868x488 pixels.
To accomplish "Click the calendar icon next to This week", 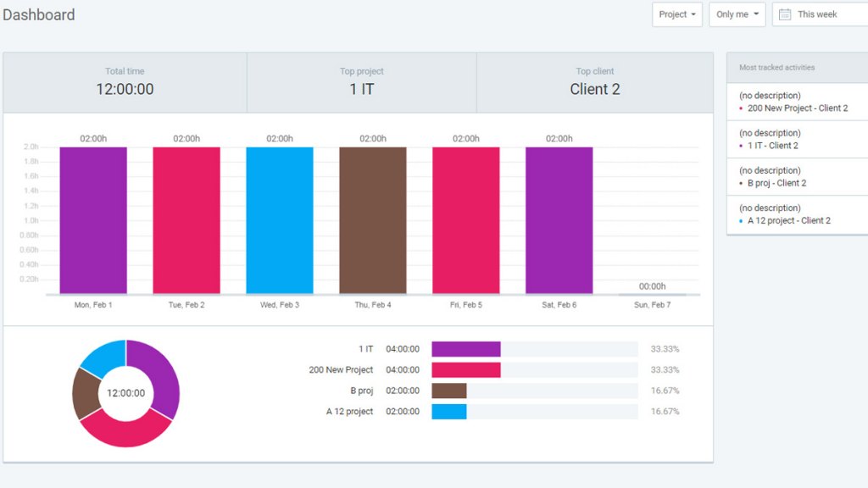I will coord(785,14).
